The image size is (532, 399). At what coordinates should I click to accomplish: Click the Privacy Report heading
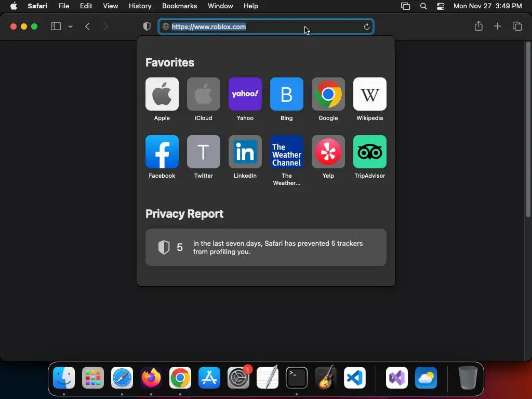point(184,214)
